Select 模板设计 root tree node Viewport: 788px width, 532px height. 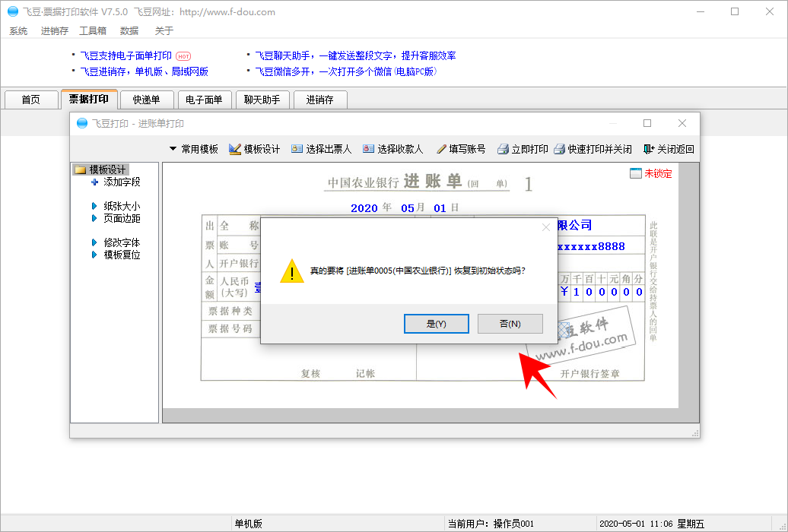click(107, 169)
